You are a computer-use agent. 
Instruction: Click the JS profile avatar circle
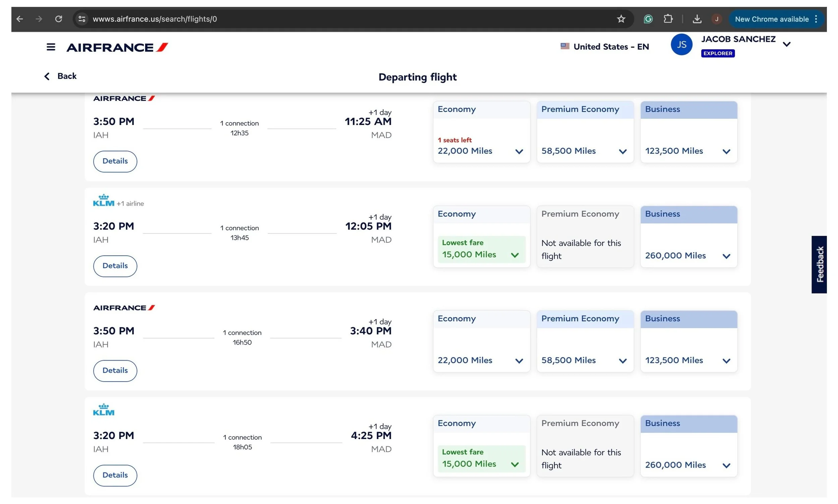681,45
